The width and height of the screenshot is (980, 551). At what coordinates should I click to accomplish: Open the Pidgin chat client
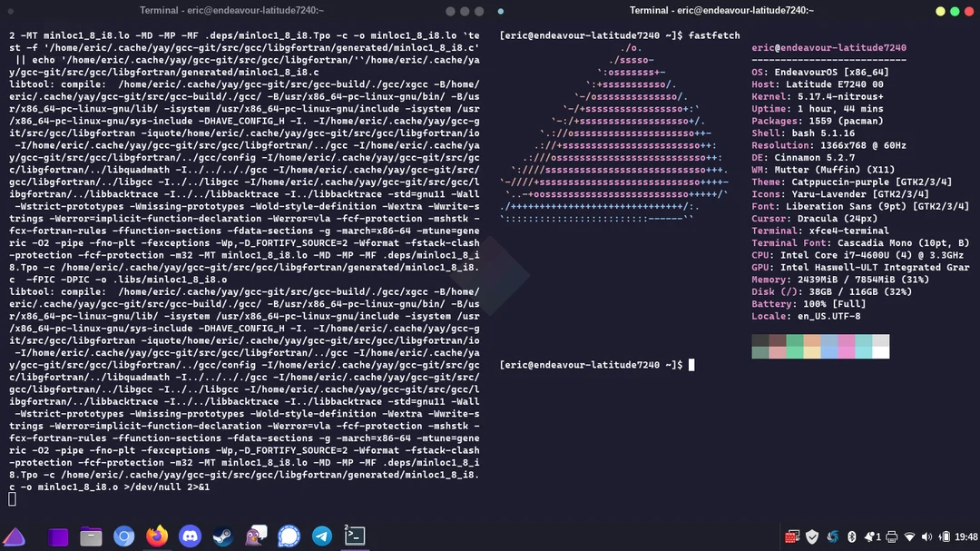(x=254, y=536)
